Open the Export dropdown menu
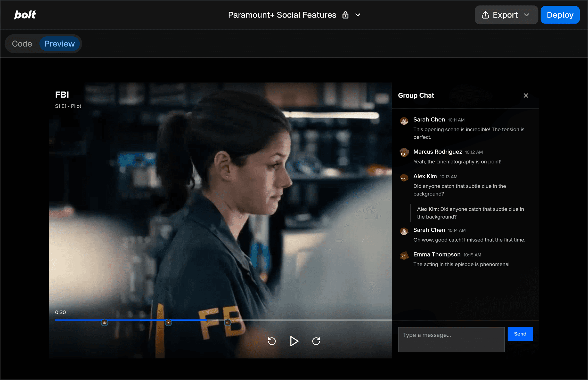This screenshot has width=588, height=380. pyautogui.click(x=506, y=15)
